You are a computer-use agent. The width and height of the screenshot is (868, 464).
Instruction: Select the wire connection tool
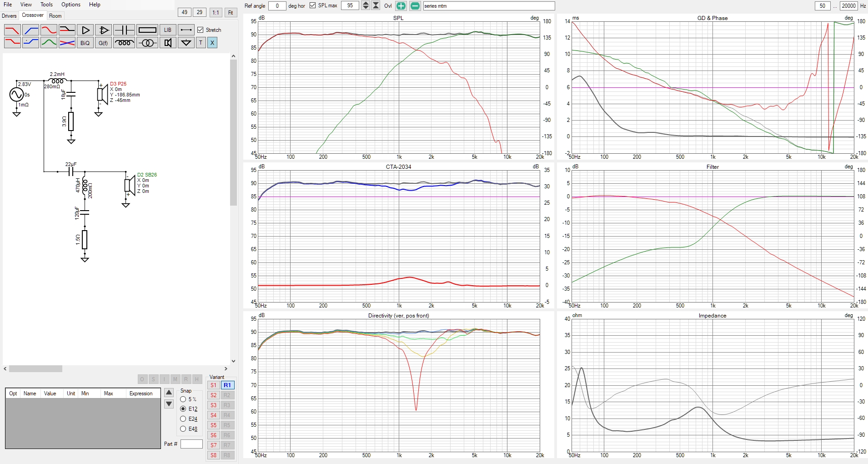point(186,30)
